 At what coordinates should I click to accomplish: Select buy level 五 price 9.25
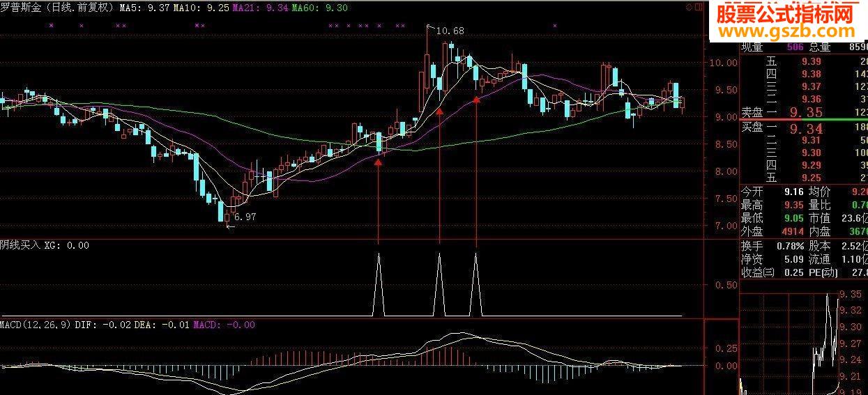pos(811,178)
